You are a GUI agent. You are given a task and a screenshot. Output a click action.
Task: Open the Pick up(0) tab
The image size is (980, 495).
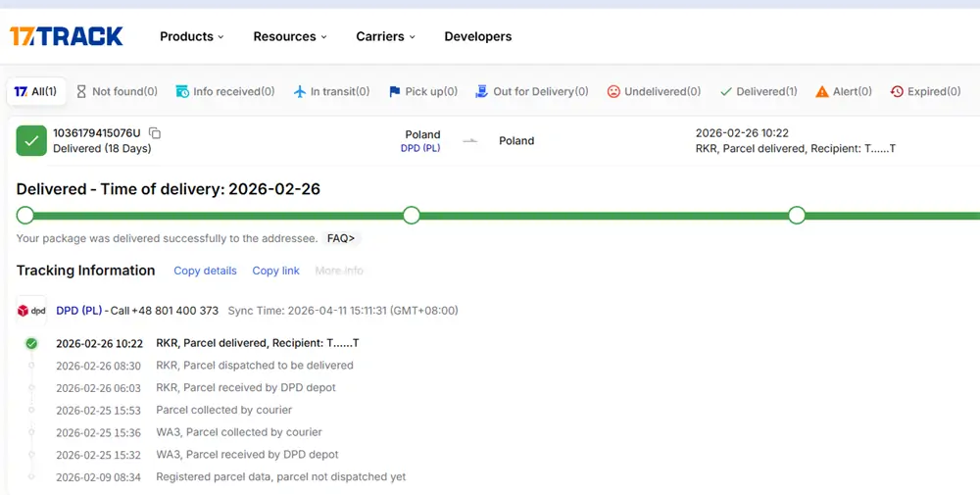pyautogui.click(x=423, y=91)
